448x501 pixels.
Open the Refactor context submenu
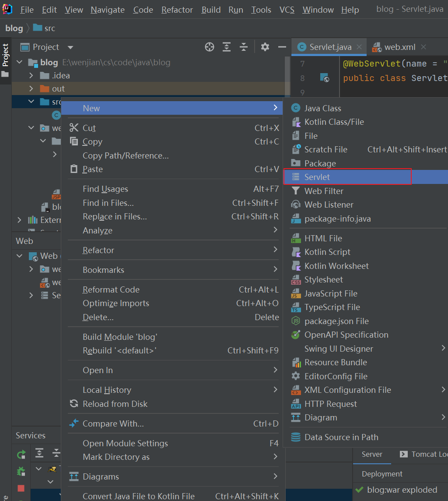click(x=173, y=250)
